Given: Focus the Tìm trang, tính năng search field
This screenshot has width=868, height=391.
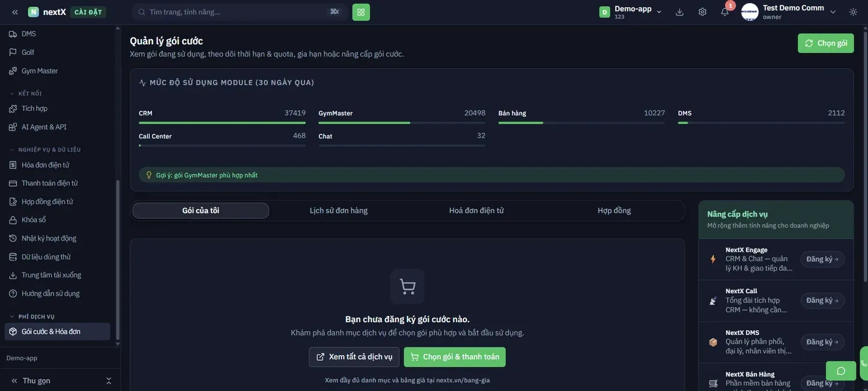Looking at the screenshot, I should click(x=240, y=12).
